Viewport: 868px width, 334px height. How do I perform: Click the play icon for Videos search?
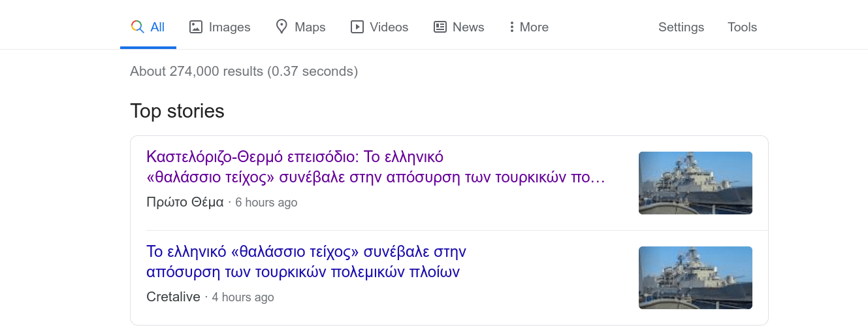[x=357, y=27]
